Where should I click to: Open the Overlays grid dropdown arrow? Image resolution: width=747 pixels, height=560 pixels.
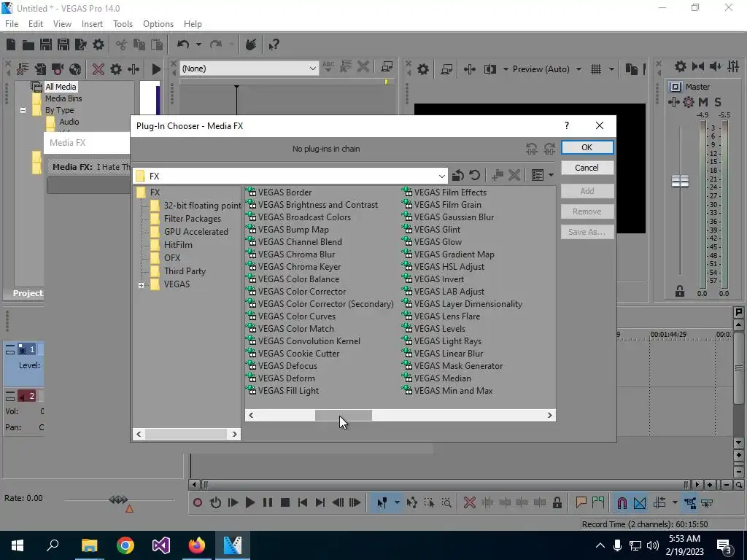click(611, 69)
